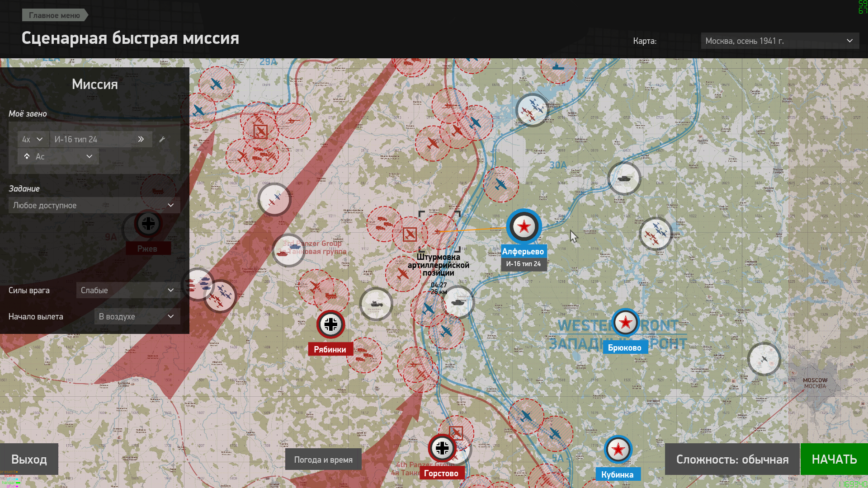Select Bryukovo airfield red star marker
868x488 pixels.
tap(626, 323)
